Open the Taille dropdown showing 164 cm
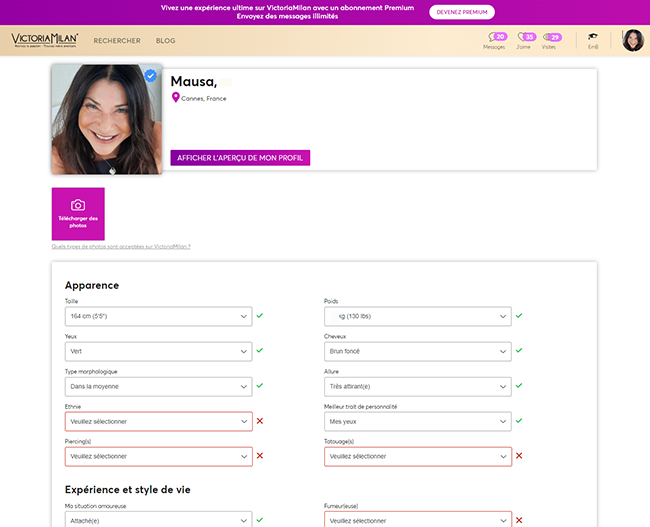This screenshot has width=650, height=527. point(158,316)
